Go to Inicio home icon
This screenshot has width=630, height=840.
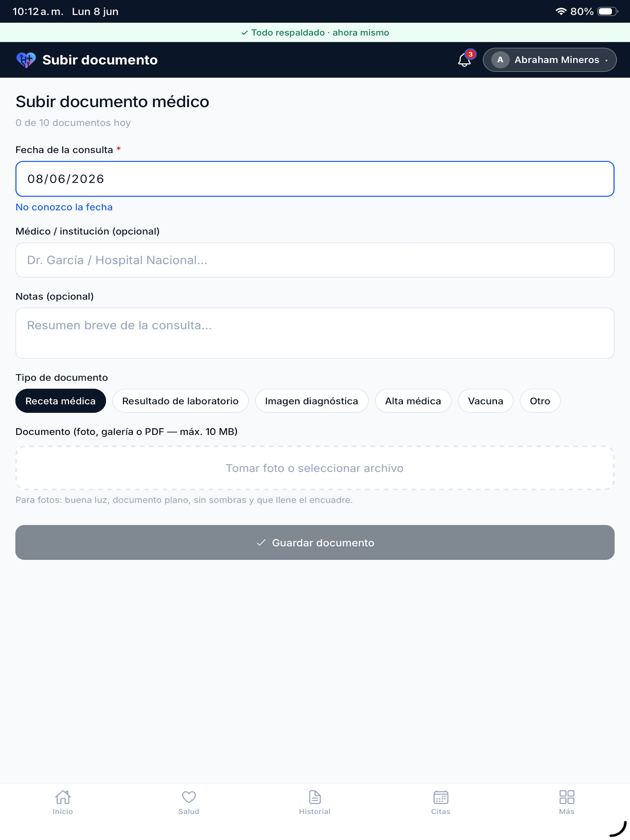63,797
